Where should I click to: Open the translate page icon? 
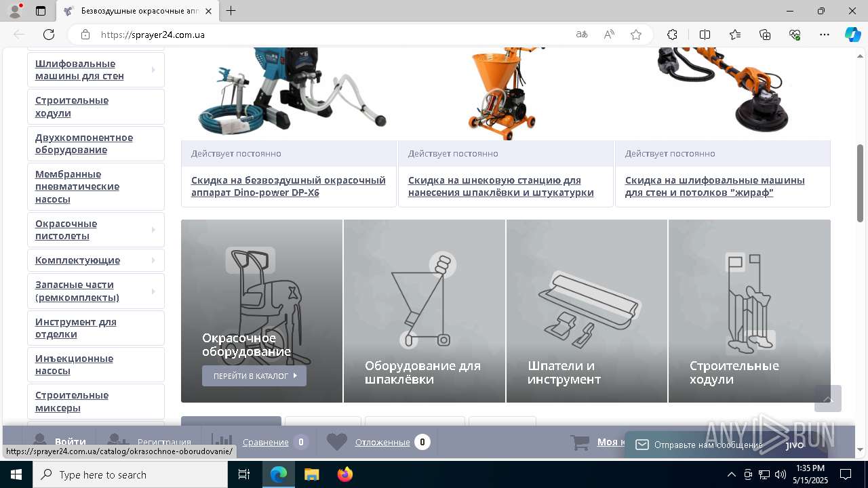tap(582, 35)
